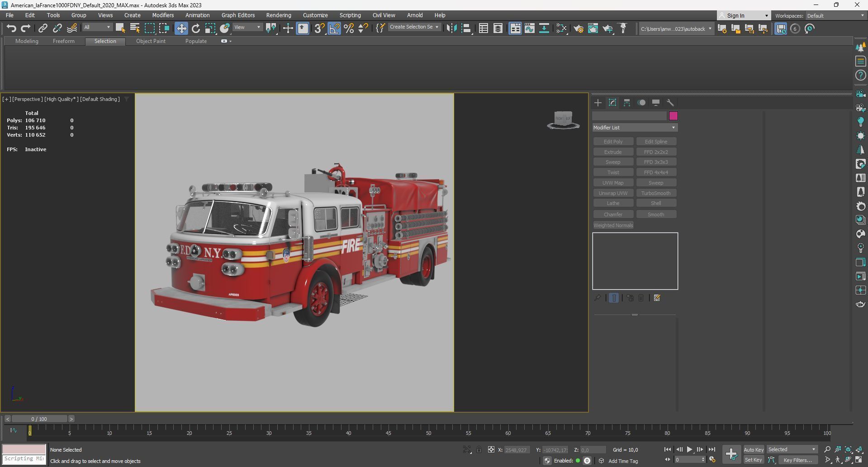This screenshot has width=868, height=467.
Task: Toggle Angle Snap
Action: [334, 29]
